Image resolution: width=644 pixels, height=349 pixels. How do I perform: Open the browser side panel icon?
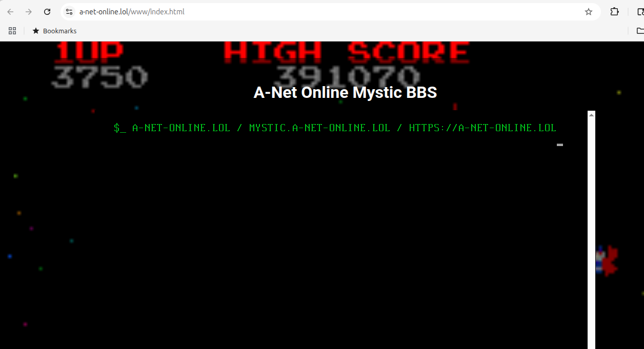(x=639, y=11)
